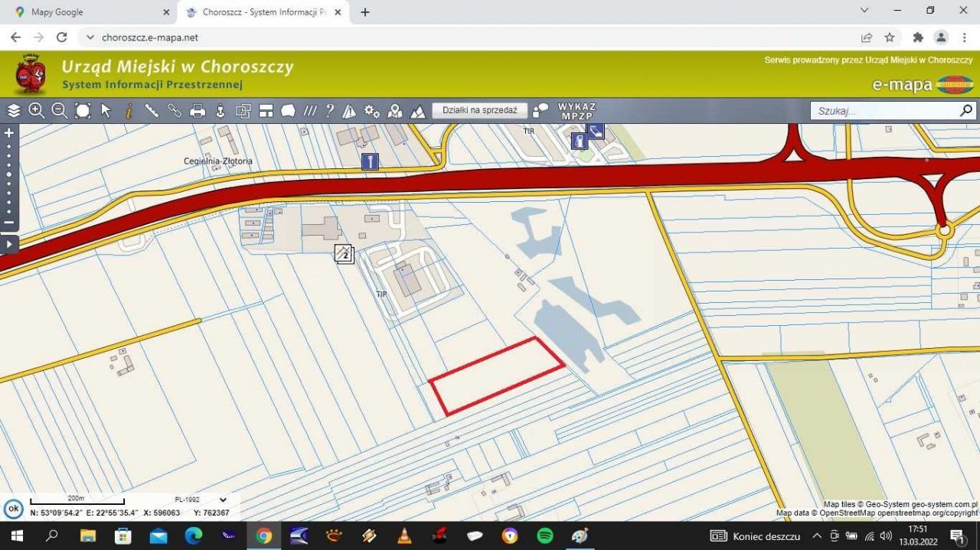980x550 pixels.
Task: Click the Szukaj search field
Action: [x=884, y=111]
